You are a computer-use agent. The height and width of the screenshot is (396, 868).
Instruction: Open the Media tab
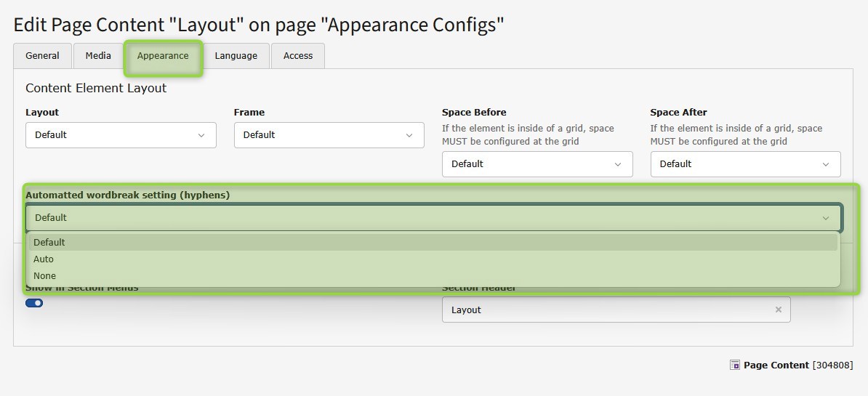tap(98, 56)
